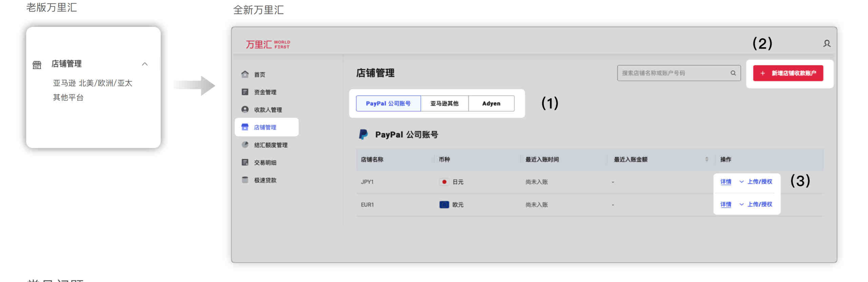Click the 欧元 currency cell
868x282 pixels.
[x=458, y=205]
